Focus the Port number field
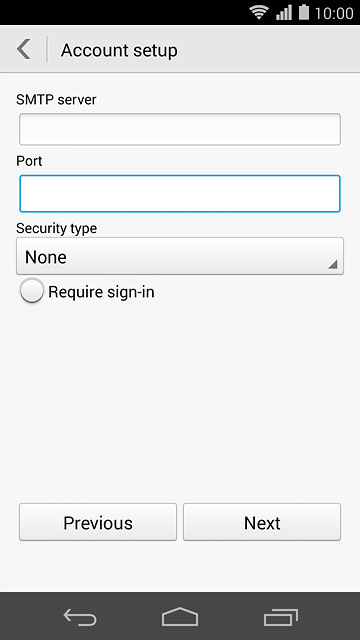The width and height of the screenshot is (360, 640). [180, 193]
